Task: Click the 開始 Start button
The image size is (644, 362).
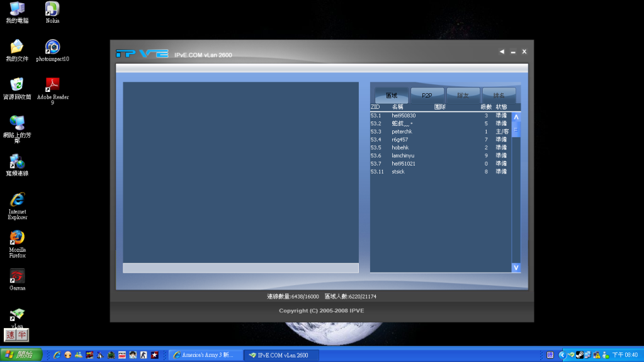Action: (x=21, y=355)
